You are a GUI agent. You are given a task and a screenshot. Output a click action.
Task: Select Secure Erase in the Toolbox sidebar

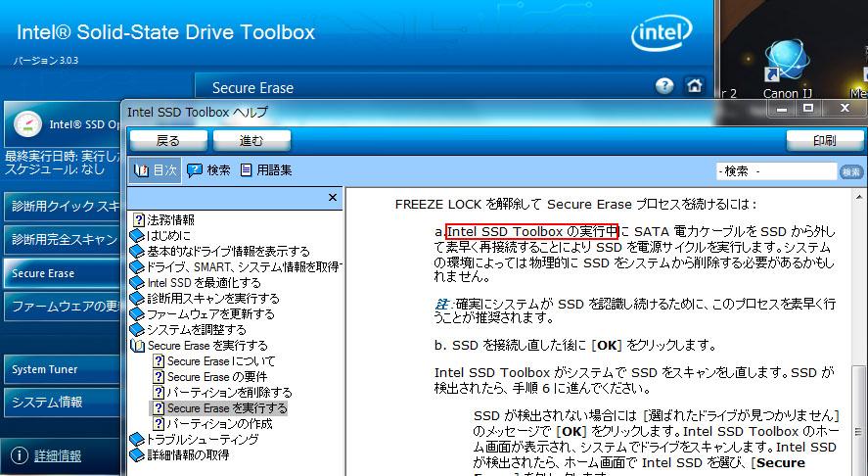(62, 273)
